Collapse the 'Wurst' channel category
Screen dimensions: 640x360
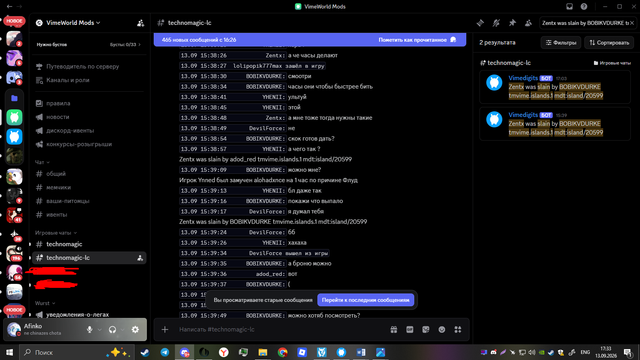45,303
